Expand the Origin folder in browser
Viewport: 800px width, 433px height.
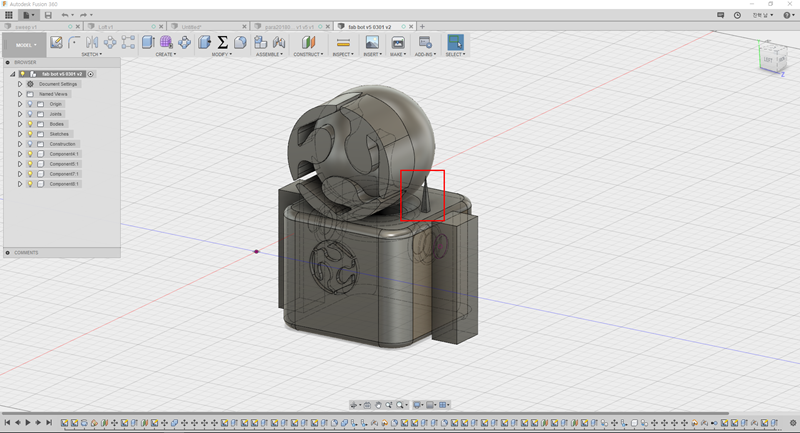click(19, 104)
